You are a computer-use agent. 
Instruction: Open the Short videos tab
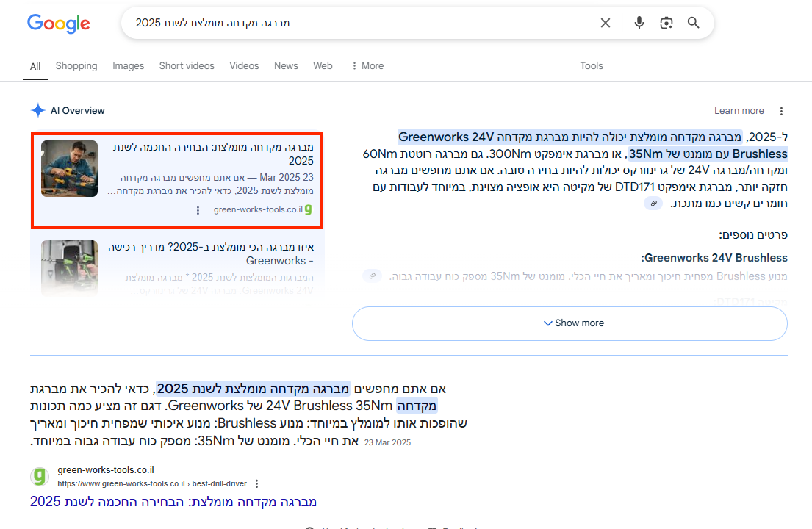tap(187, 65)
